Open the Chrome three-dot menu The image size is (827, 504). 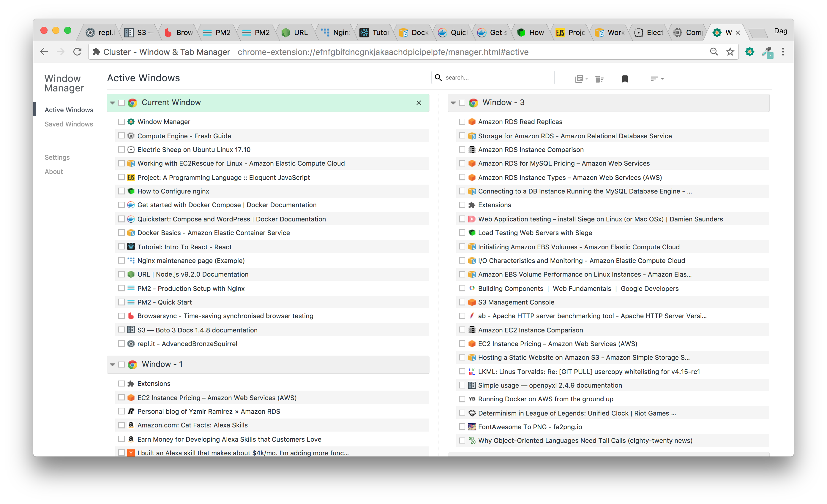[783, 52]
